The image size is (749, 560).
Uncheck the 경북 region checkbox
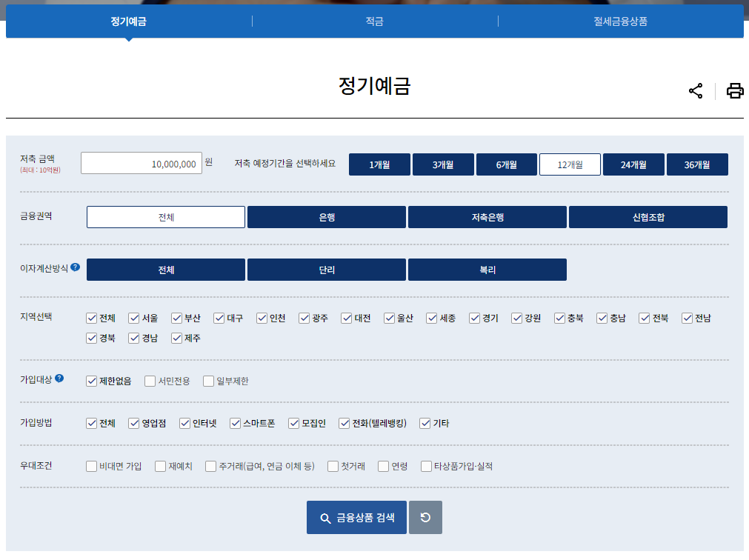91,339
